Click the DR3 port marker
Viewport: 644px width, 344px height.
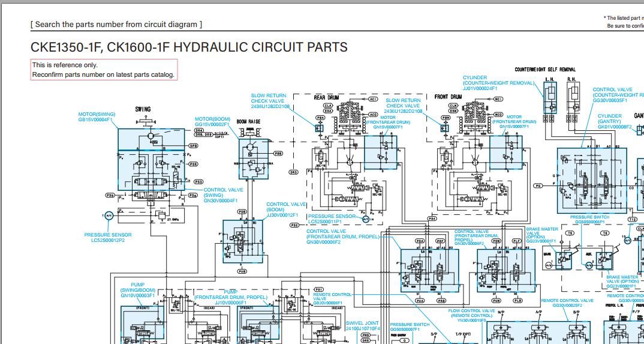(x=294, y=172)
